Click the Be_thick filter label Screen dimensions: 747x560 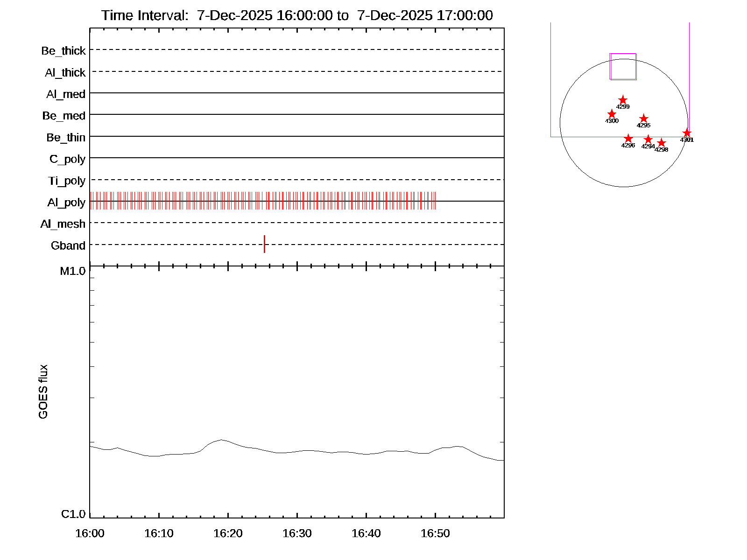[63, 51]
